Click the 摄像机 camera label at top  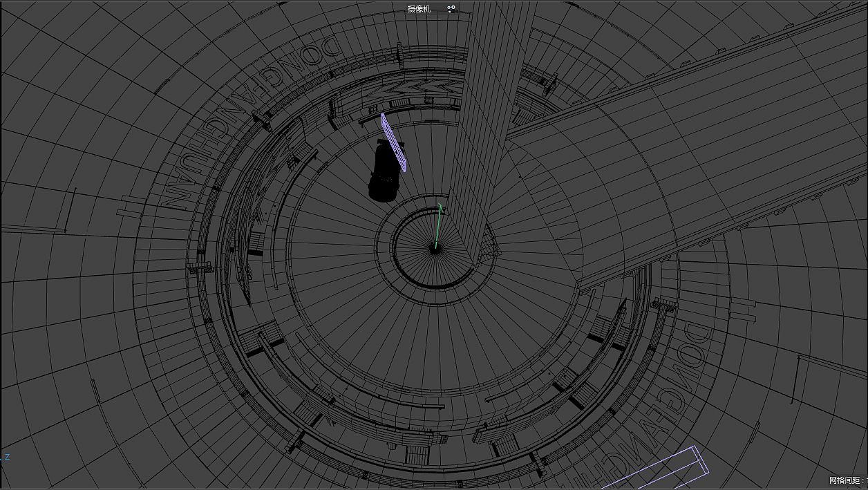point(419,9)
